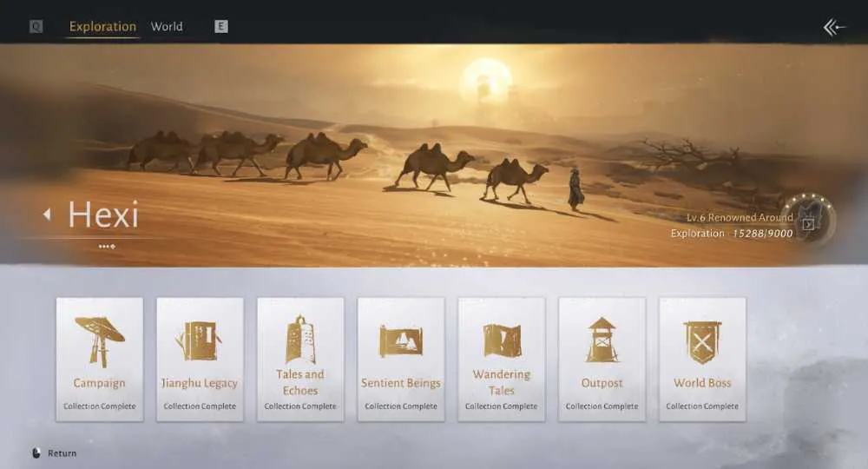Viewport: 868px width, 469px height.
Task: Switch to the Exploration tab
Action: click(102, 27)
